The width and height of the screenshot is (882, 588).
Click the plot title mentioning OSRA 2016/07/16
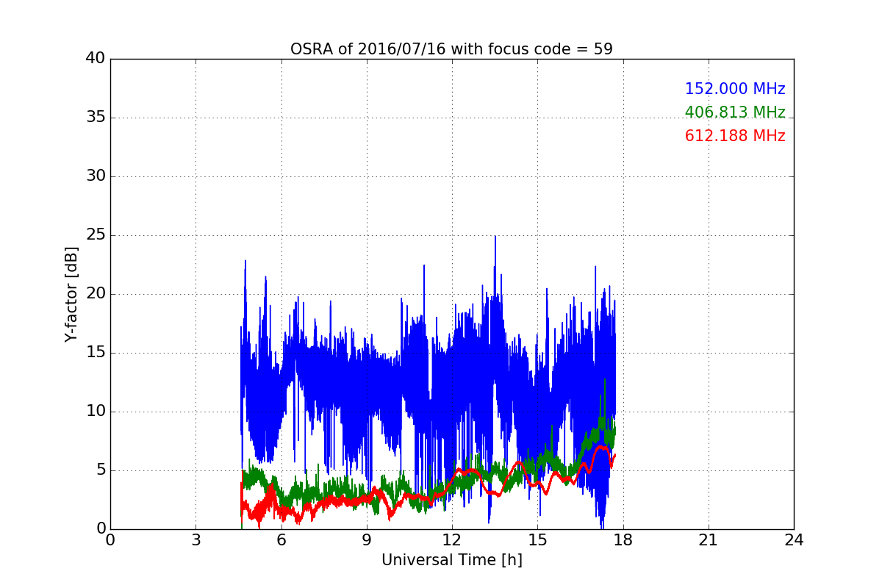click(451, 49)
